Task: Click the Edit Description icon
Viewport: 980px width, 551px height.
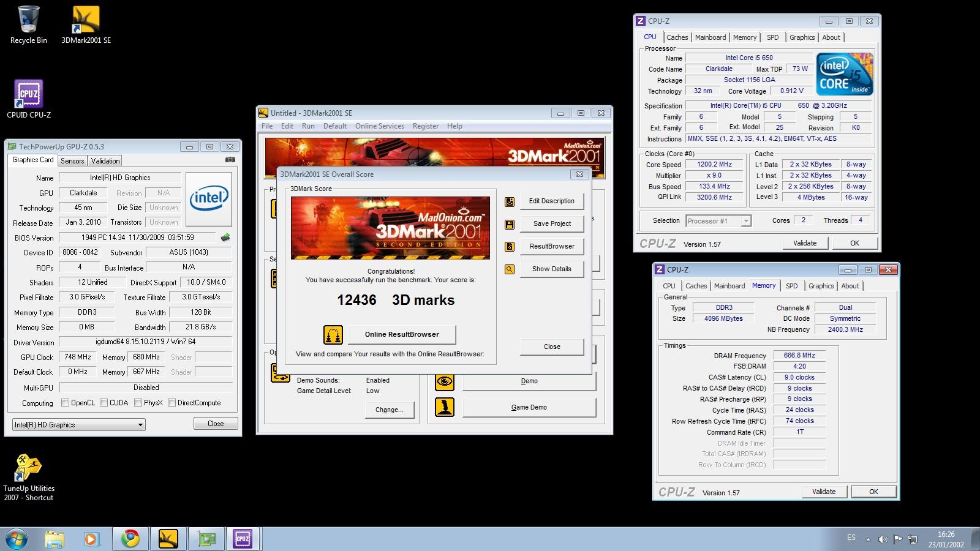Action: tap(510, 201)
